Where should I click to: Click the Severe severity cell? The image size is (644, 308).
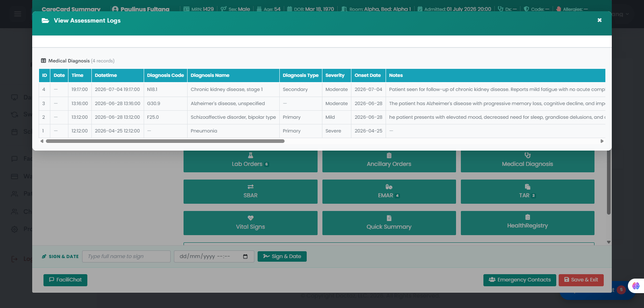tap(336, 131)
